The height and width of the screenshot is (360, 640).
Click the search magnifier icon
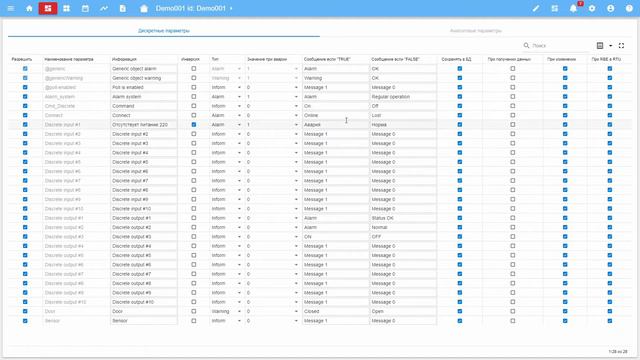(x=527, y=45)
